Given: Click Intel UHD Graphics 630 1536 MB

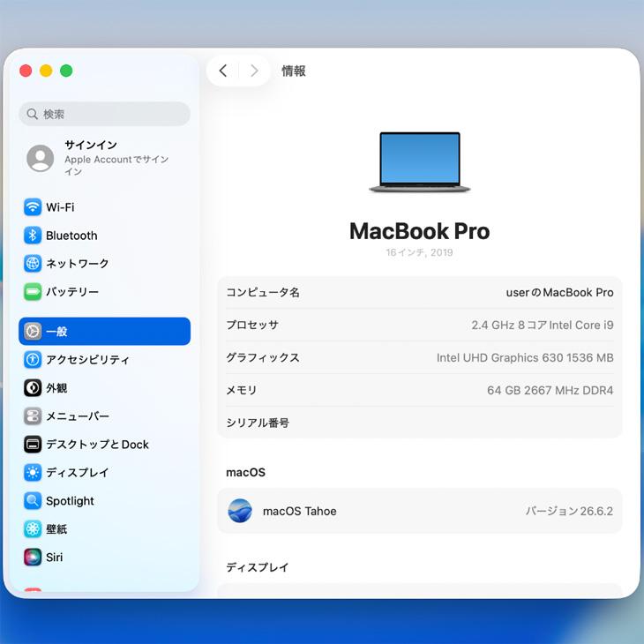Looking at the screenshot, I should (x=525, y=358).
